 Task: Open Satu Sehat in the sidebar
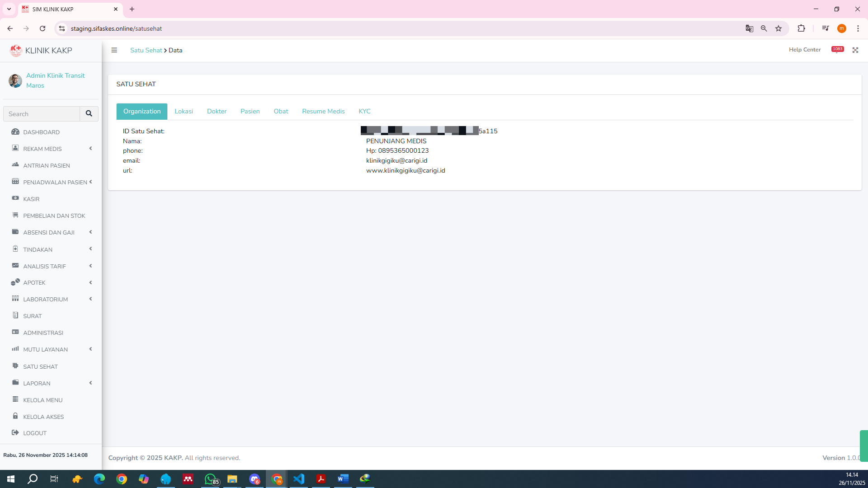(40, 366)
